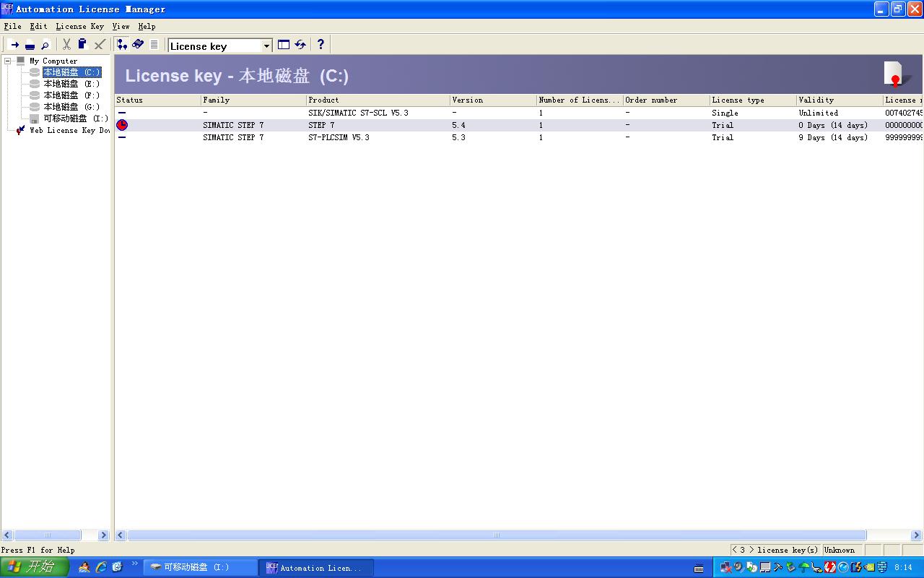This screenshot has height=578, width=924.
Task: Click the tree pane scroll right arrow
Action: tap(103, 535)
